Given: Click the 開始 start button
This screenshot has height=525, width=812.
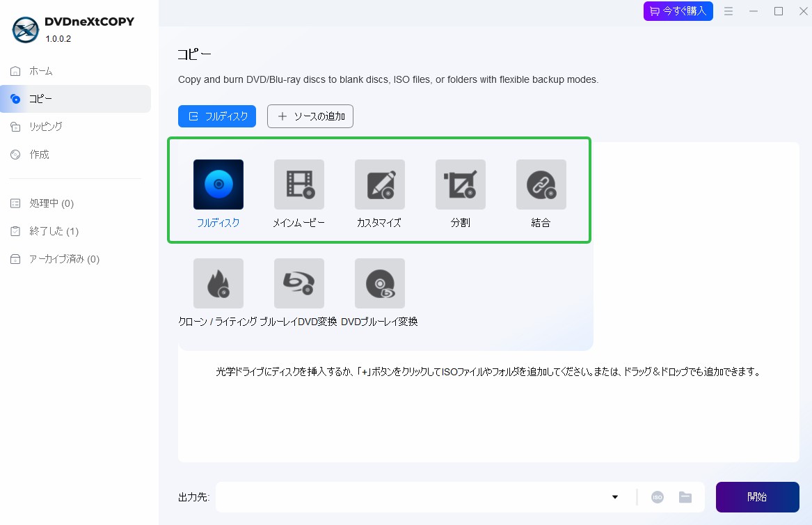Looking at the screenshot, I should click(x=757, y=497).
